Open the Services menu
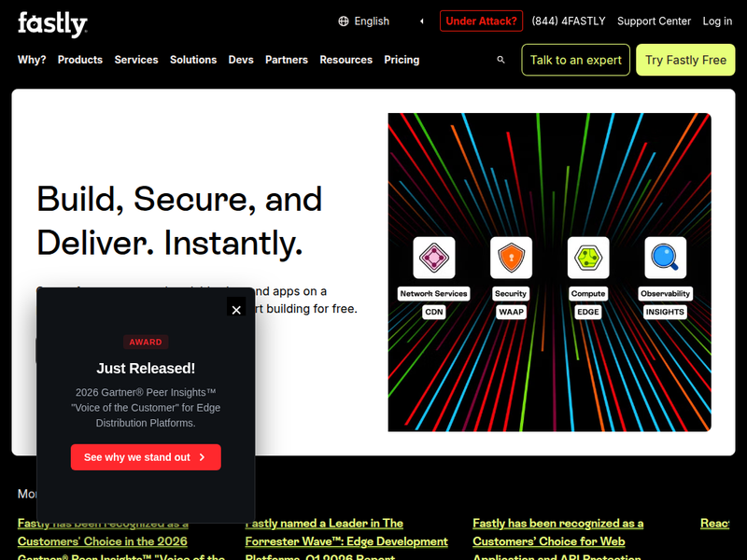The height and width of the screenshot is (560, 747). coord(136,60)
